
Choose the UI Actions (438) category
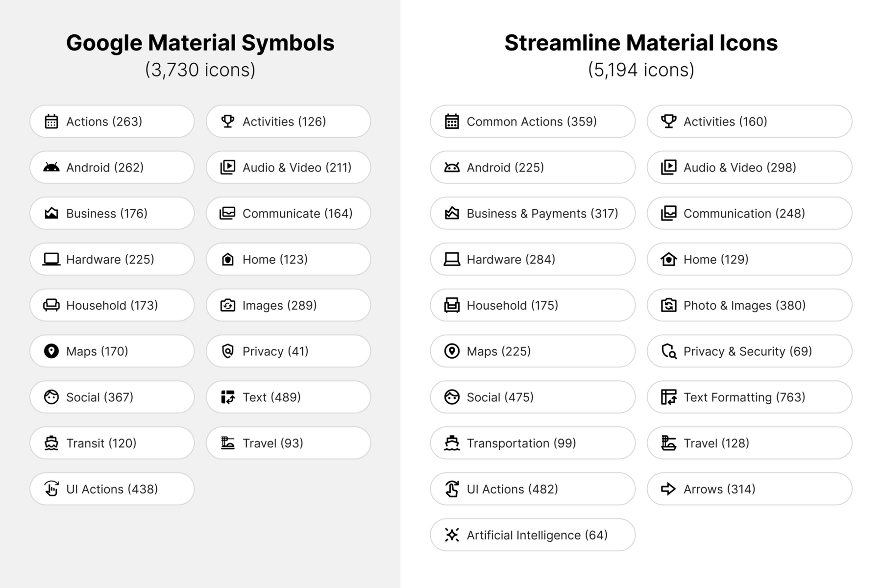point(112,489)
